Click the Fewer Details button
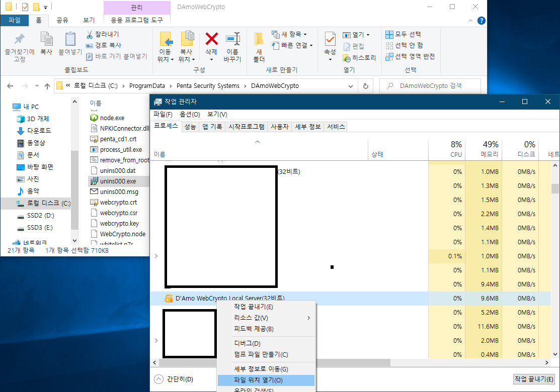560x392 pixels. (174, 379)
